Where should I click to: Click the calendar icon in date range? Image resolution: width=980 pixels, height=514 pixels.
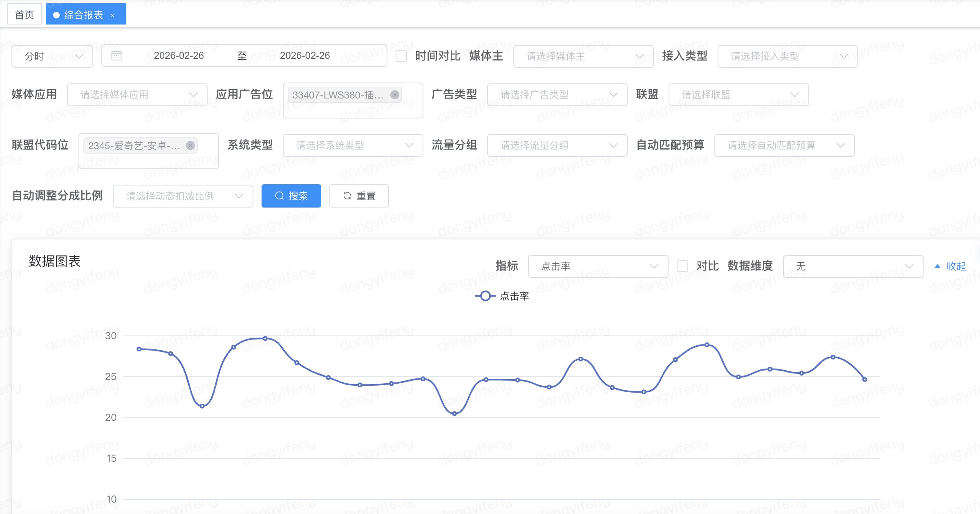(116, 56)
